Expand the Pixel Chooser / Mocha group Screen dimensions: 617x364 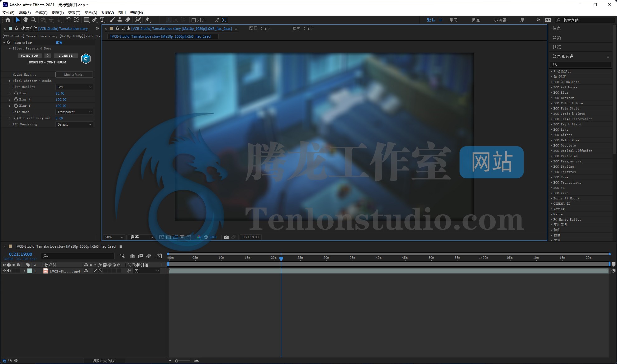[x=10, y=81]
